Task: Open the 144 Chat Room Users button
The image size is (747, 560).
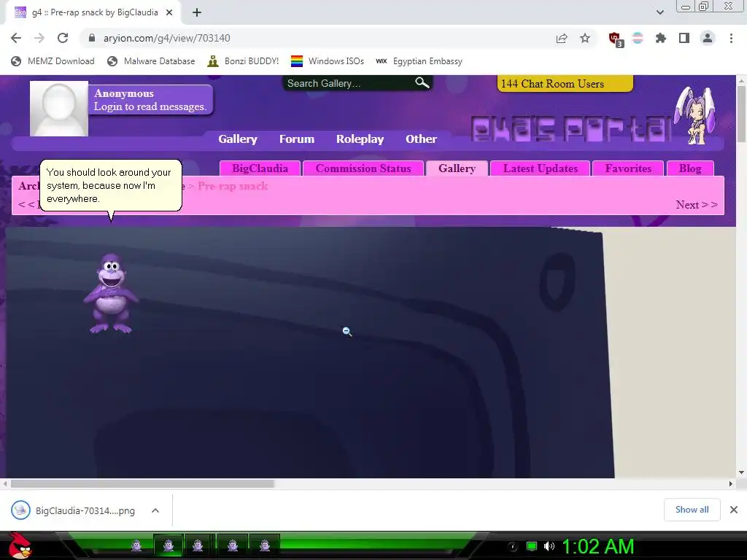Action: coord(565,83)
